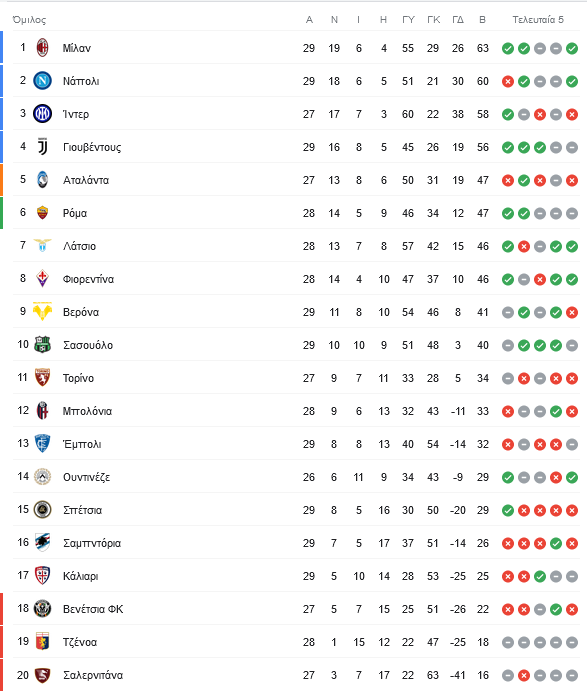Open the Λάτσιο team link
The height and width of the screenshot is (694, 587).
[79, 246]
